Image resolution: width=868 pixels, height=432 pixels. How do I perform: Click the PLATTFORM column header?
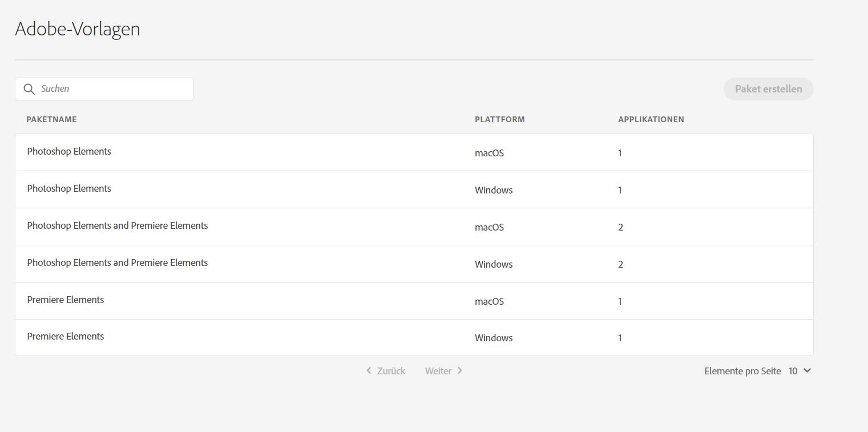point(499,119)
